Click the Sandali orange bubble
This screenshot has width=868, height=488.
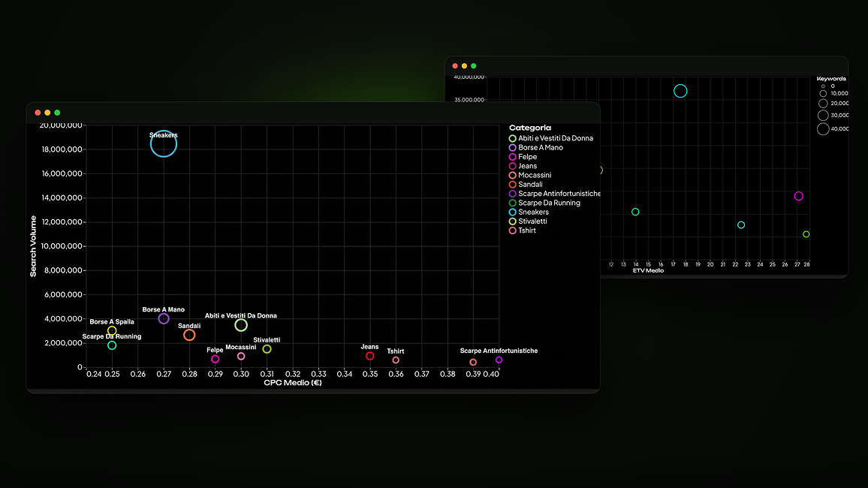pos(189,335)
